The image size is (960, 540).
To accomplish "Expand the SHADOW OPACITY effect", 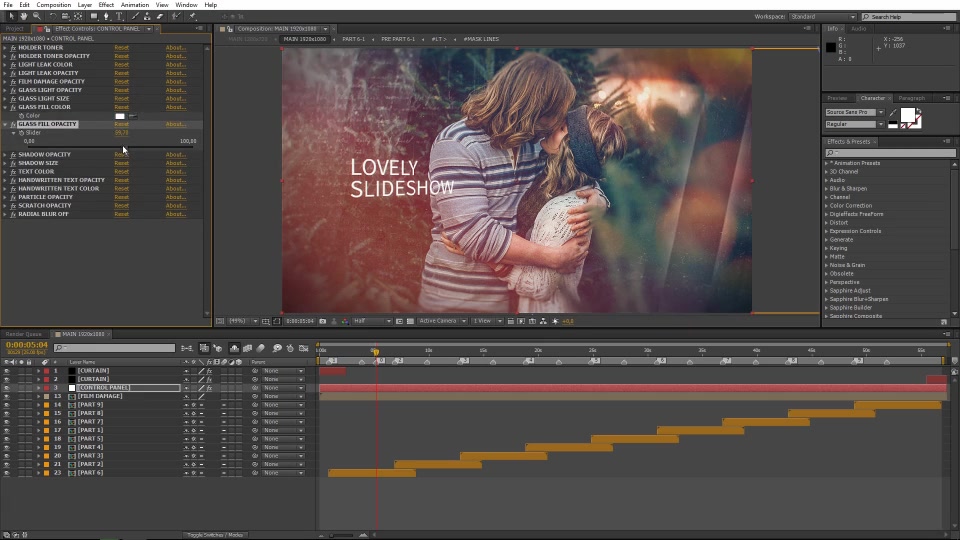I will pos(5,154).
